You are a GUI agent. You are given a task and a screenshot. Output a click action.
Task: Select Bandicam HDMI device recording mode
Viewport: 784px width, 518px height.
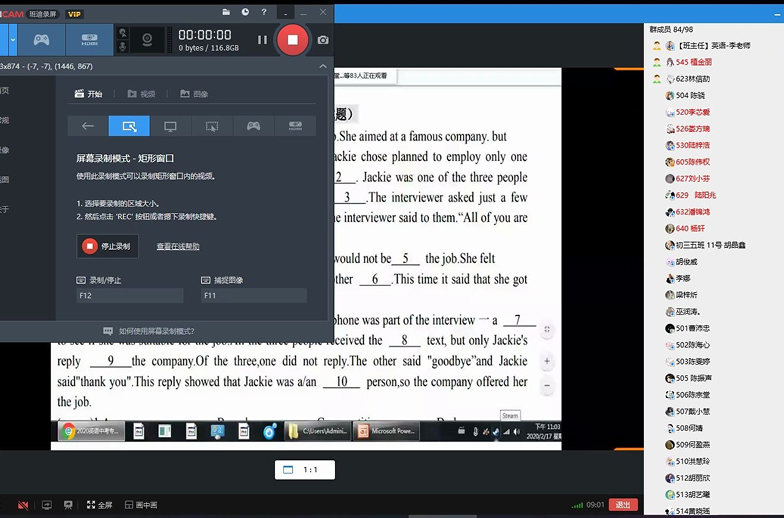[x=90, y=40]
